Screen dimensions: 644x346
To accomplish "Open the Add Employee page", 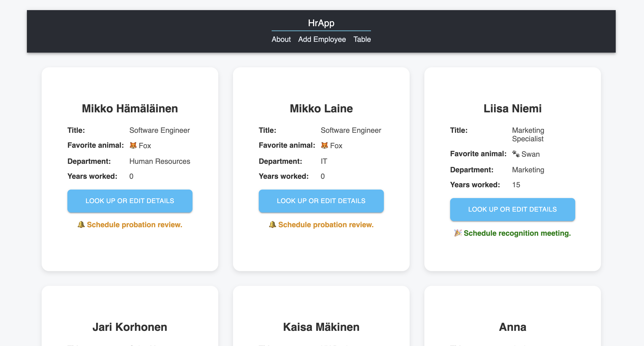I will coord(322,39).
